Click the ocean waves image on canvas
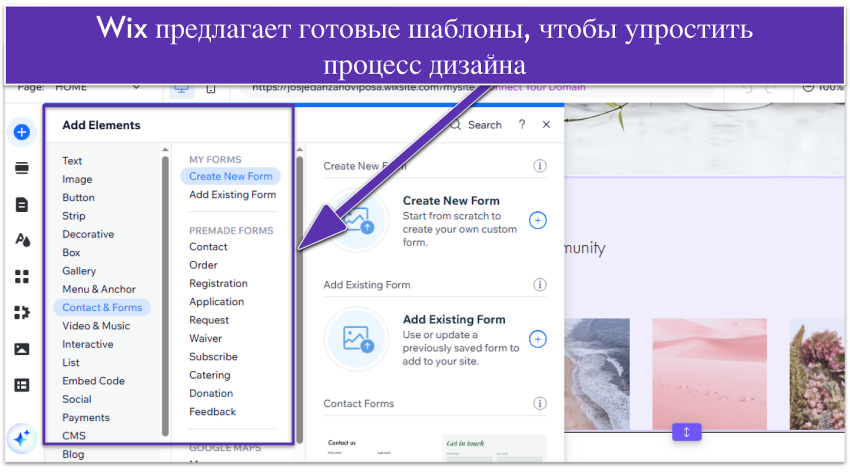This screenshot has height=472, width=850. [x=597, y=374]
